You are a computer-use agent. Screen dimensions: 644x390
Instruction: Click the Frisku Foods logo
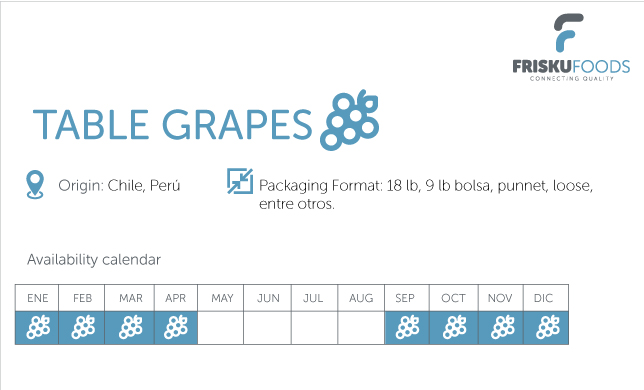(x=571, y=48)
